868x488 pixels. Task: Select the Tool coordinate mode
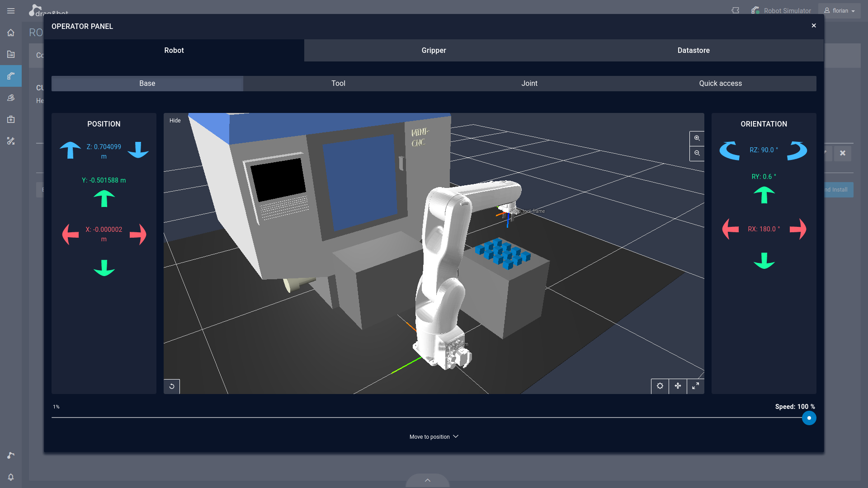tap(338, 84)
